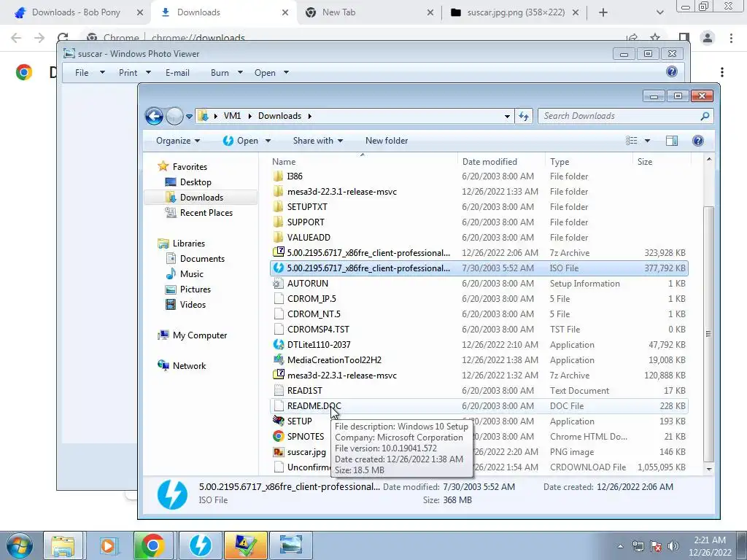Click Downloads in the address breadcrumb

279,116
